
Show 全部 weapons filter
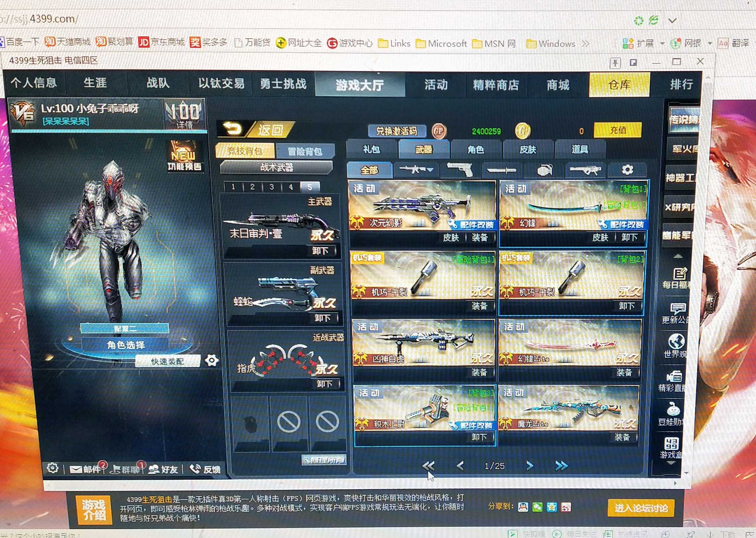(369, 170)
